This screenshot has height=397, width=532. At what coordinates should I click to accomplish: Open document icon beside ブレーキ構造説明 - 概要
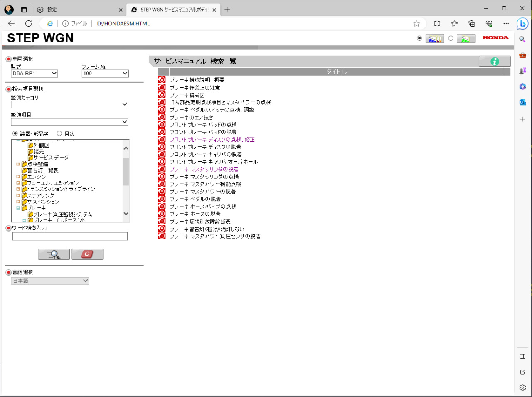click(162, 80)
